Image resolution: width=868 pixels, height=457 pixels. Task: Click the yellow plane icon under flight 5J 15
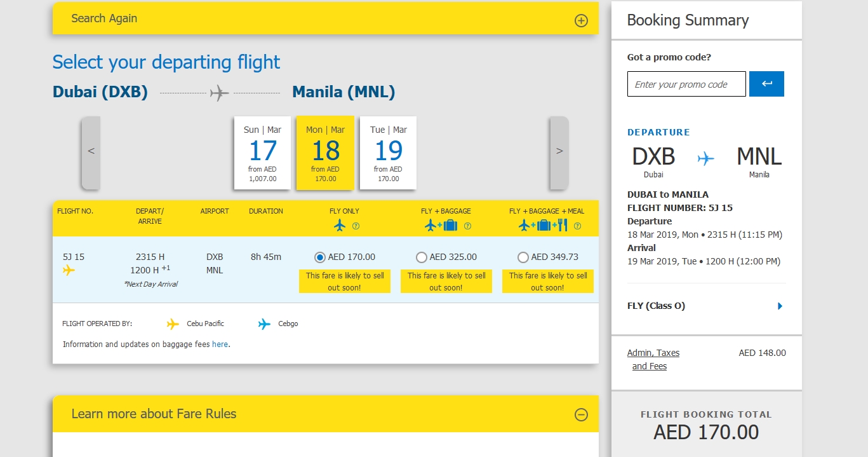click(x=69, y=271)
